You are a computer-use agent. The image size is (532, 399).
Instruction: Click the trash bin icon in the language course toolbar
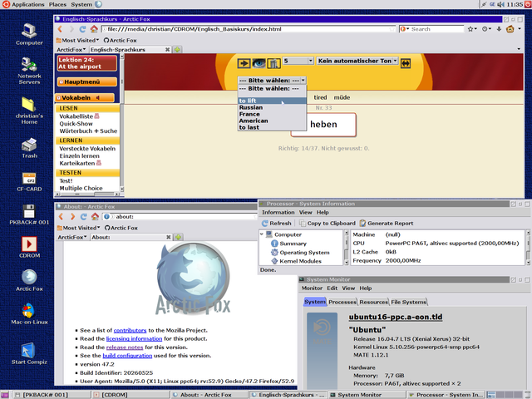pyautogui.click(x=273, y=63)
